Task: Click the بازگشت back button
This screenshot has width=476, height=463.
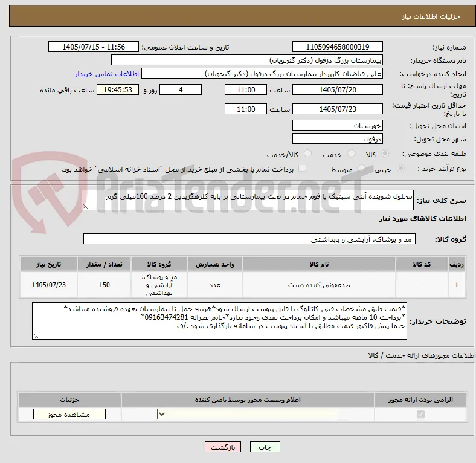Action: click(223, 447)
